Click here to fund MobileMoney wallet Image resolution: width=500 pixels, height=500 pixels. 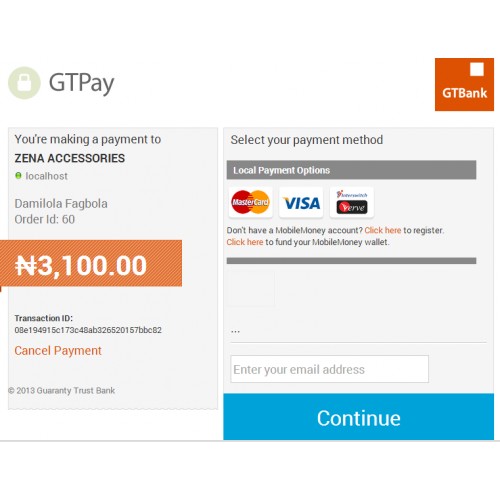click(245, 242)
